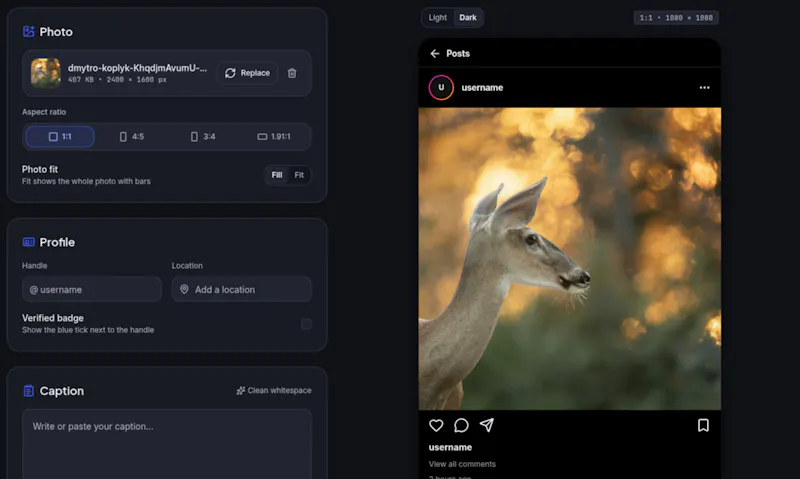Image resolution: width=800 pixels, height=479 pixels.
Task: Click the username in post header
Action: [x=482, y=88]
